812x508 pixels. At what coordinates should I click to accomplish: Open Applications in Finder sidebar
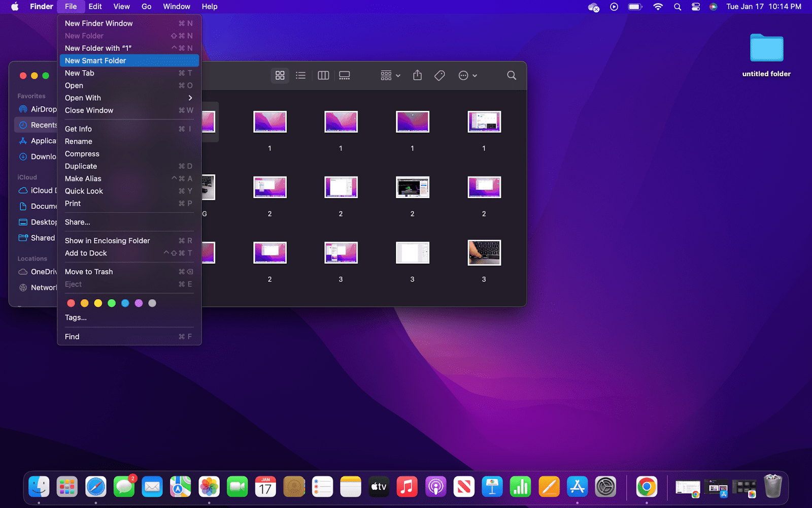(x=37, y=141)
